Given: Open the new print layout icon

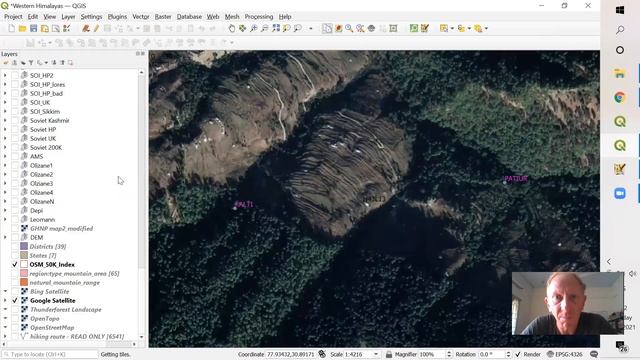Looking at the screenshot, I should [x=44, y=29].
